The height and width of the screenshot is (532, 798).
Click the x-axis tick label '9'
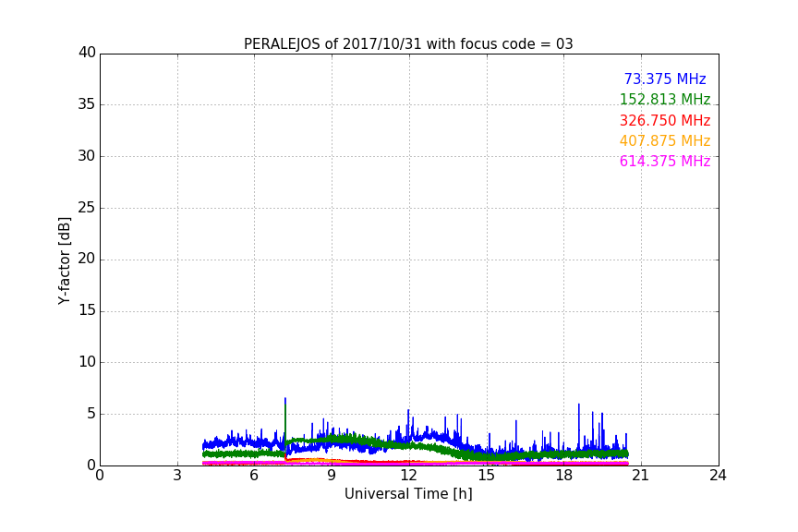(332, 476)
